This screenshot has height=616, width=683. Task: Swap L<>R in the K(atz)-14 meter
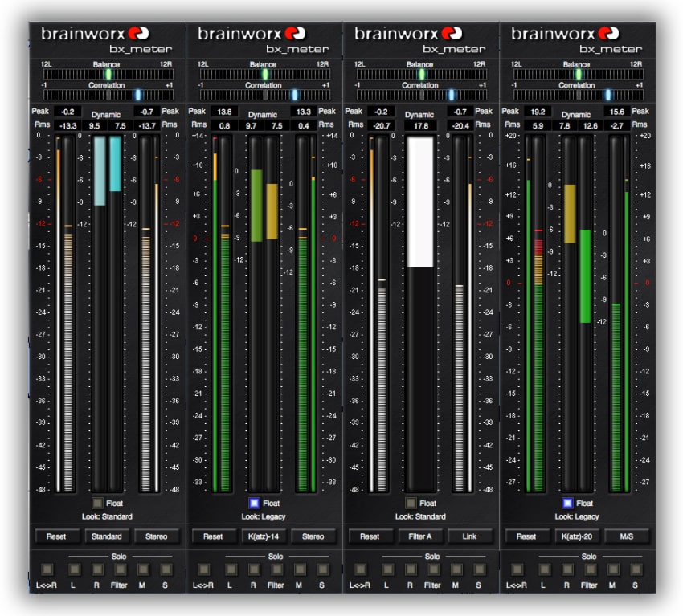202,569
